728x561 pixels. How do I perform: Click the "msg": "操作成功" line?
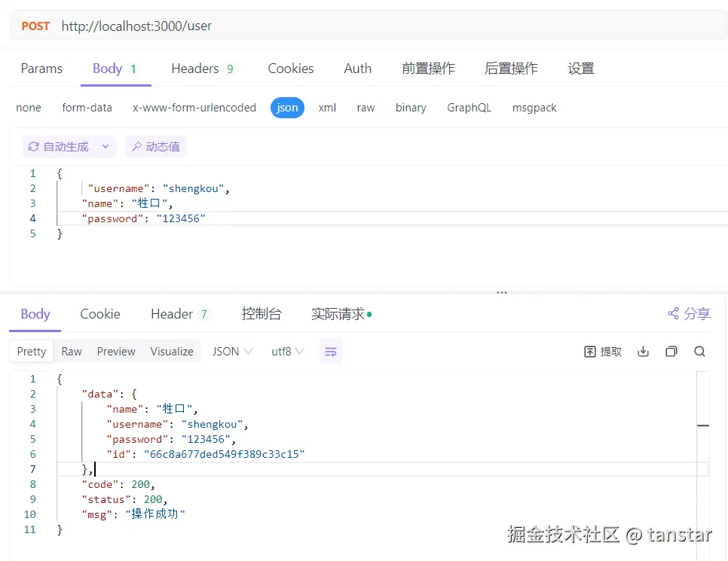click(133, 514)
